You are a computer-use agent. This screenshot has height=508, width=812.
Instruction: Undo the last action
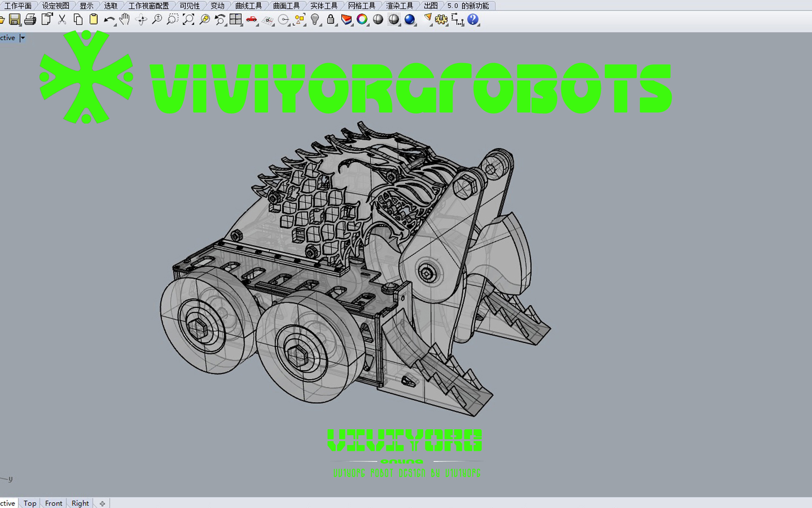click(109, 19)
